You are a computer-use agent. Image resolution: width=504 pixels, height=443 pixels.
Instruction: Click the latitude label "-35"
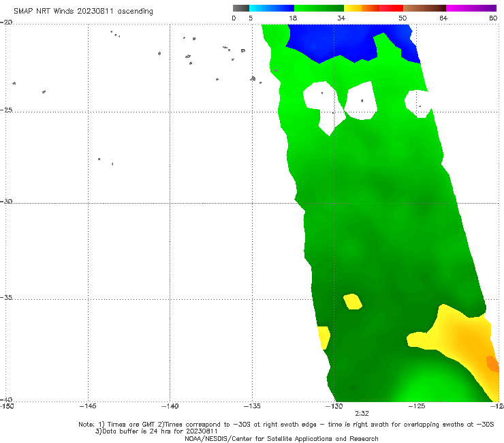[6, 297]
